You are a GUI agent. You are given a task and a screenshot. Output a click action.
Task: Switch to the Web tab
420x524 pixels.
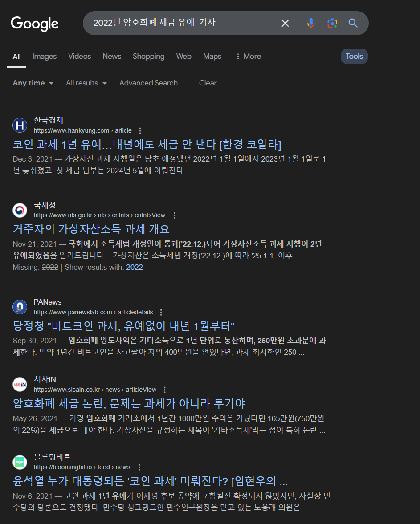pyautogui.click(x=183, y=57)
